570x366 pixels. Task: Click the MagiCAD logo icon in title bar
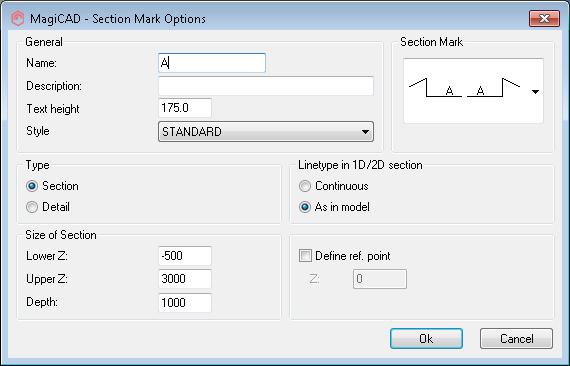(x=17, y=18)
